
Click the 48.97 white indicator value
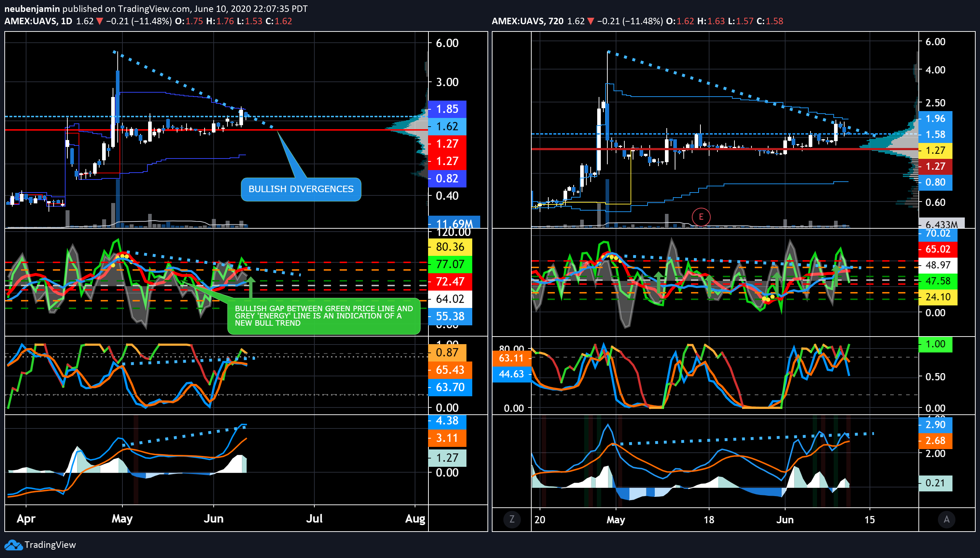(x=938, y=265)
